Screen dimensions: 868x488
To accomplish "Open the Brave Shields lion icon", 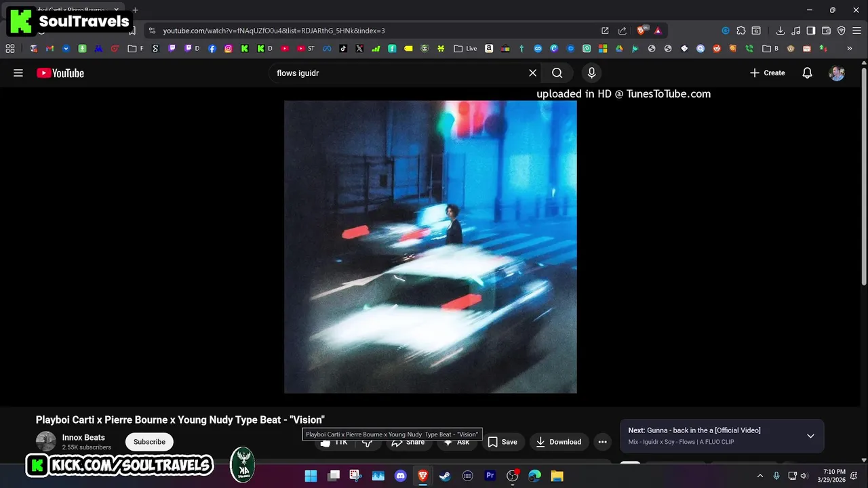I will point(642,30).
